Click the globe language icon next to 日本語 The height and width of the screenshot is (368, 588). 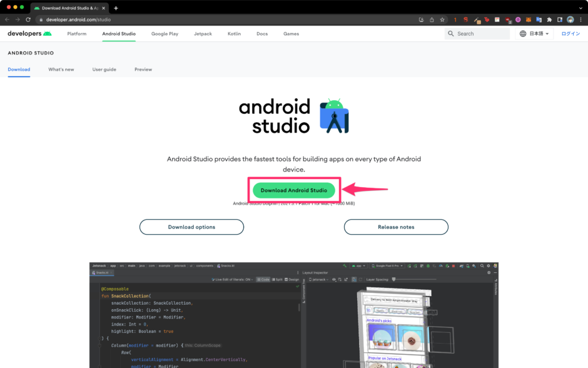click(523, 33)
